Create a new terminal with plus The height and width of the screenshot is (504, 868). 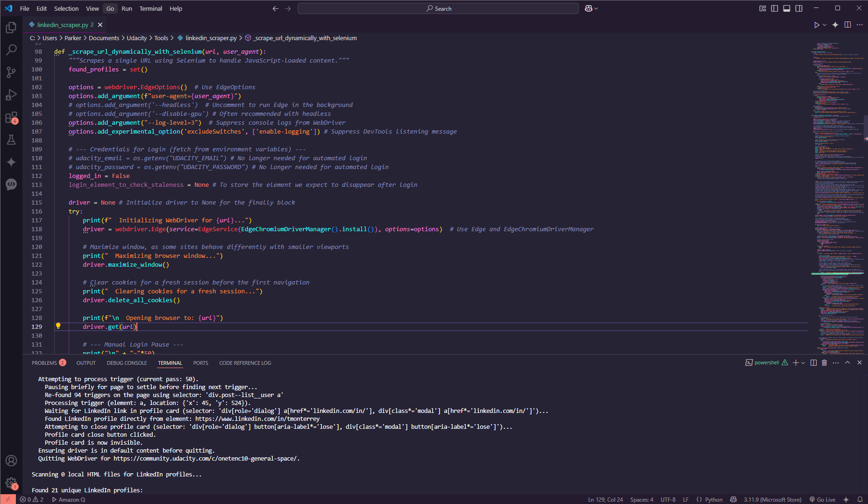tap(796, 363)
